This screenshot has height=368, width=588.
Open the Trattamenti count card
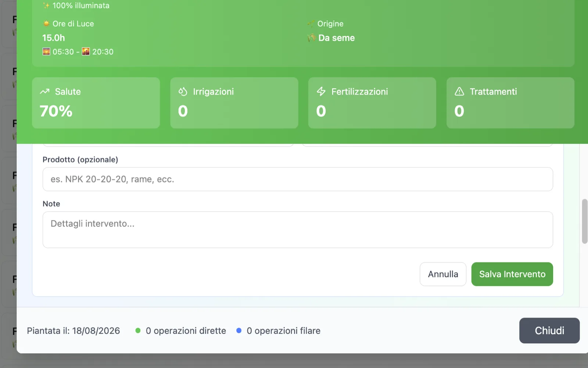(x=510, y=103)
